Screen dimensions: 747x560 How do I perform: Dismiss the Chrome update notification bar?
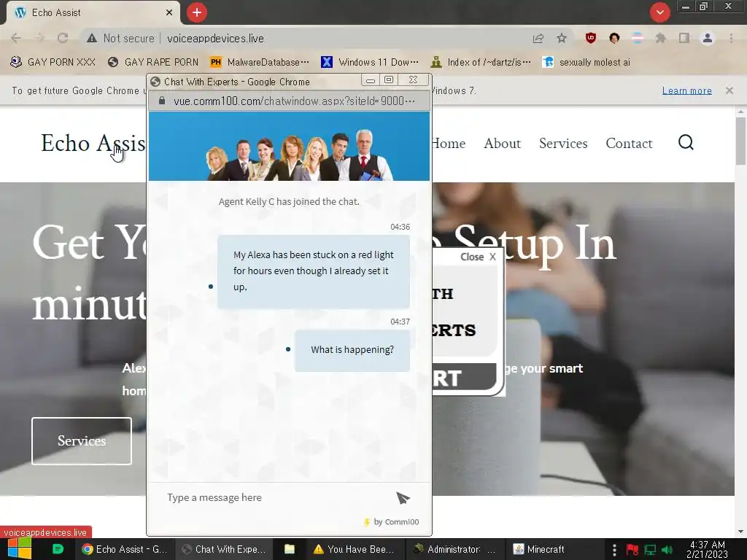click(x=729, y=90)
